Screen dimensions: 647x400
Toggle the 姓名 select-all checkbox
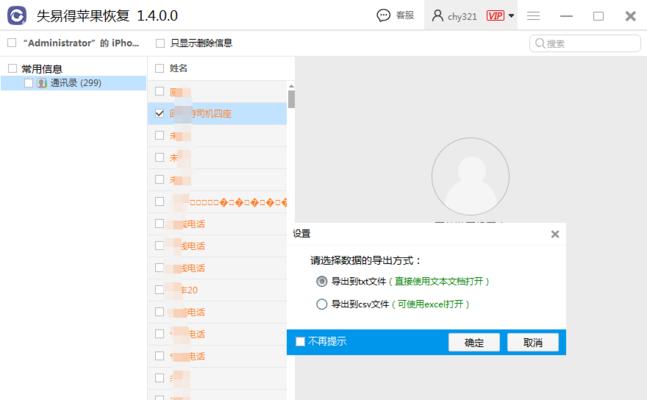(159, 68)
